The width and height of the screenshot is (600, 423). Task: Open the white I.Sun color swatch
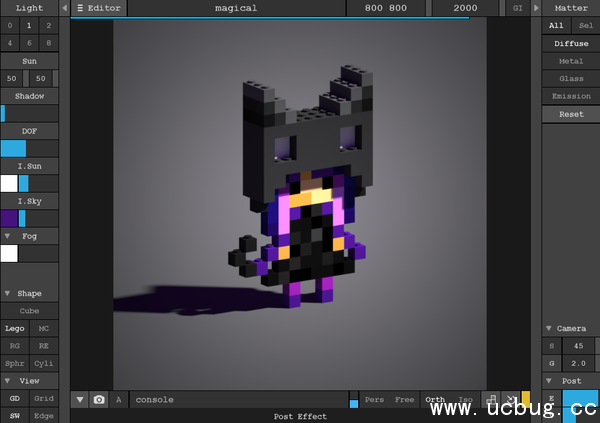pos(9,183)
